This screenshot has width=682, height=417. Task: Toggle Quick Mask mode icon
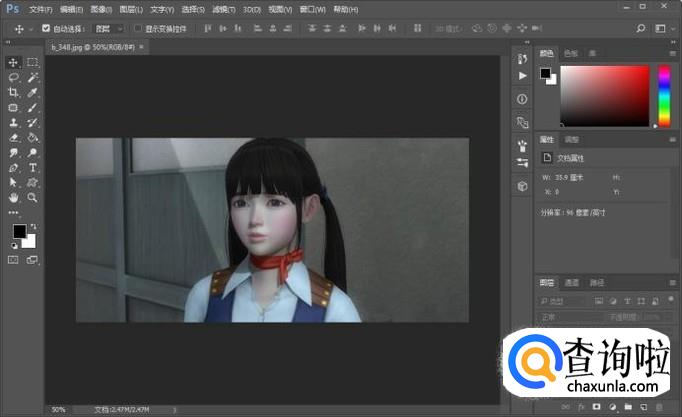click(13, 260)
